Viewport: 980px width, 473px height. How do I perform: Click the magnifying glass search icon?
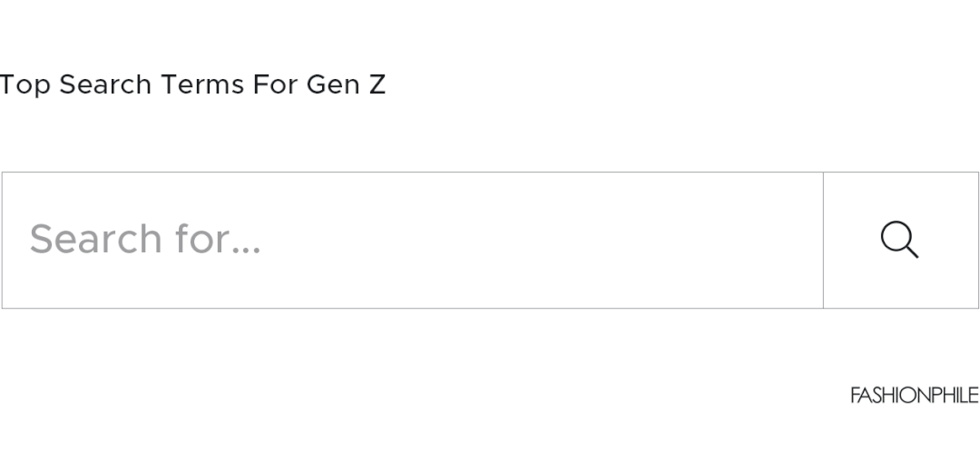899,240
